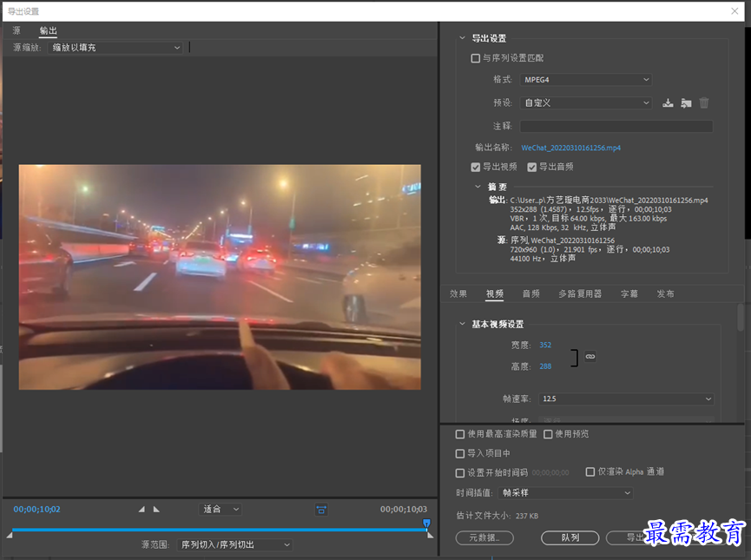Screen dimensions: 751x560
Task: Enable use maximum render quality checkbox
Action: point(460,434)
